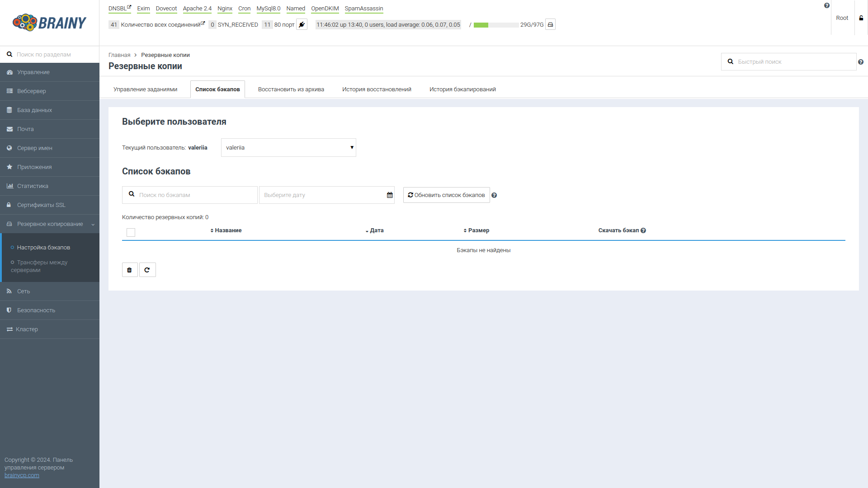Click the refresh icon next to trash button
Viewport: 868px width, 488px height.
click(147, 270)
